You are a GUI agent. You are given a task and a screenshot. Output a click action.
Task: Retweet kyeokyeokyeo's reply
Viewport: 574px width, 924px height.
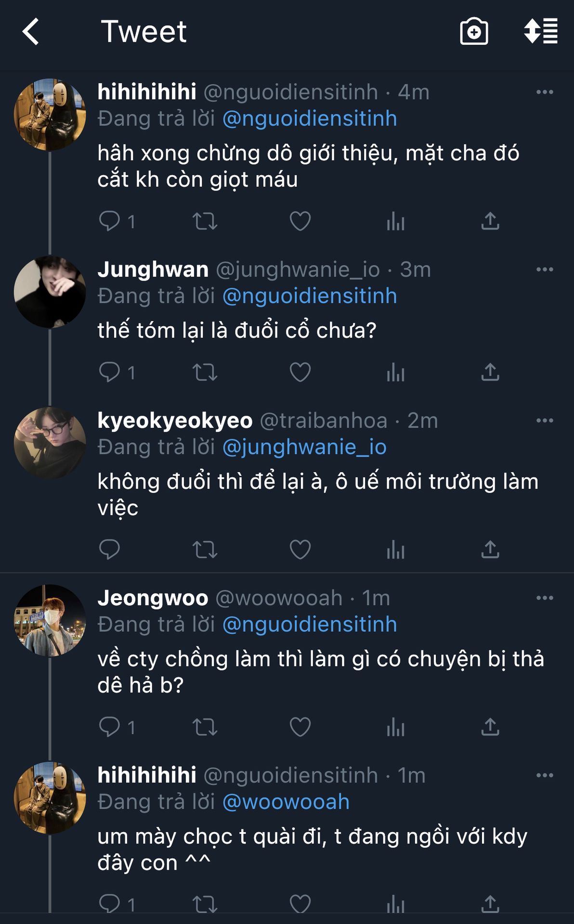tap(205, 550)
